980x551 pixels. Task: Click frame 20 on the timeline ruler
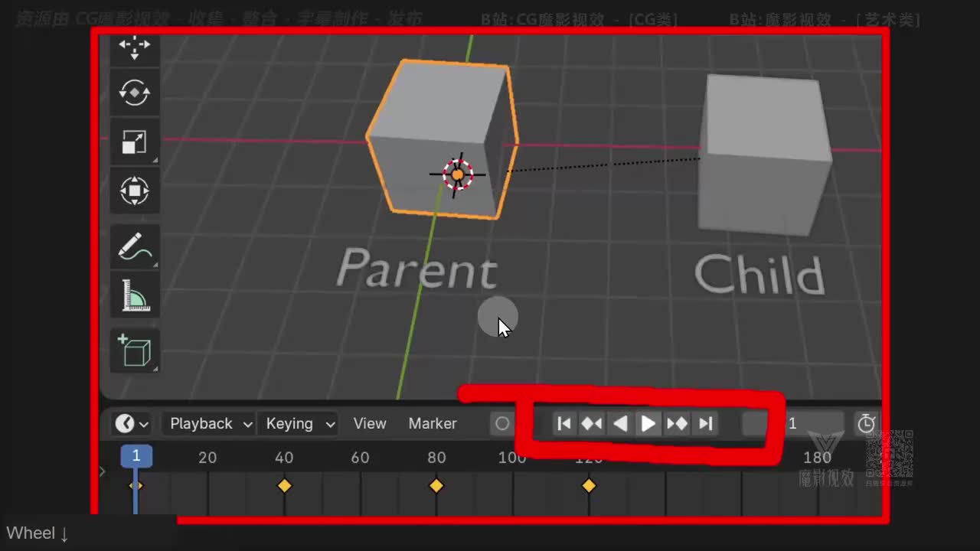[x=207, y=457]
